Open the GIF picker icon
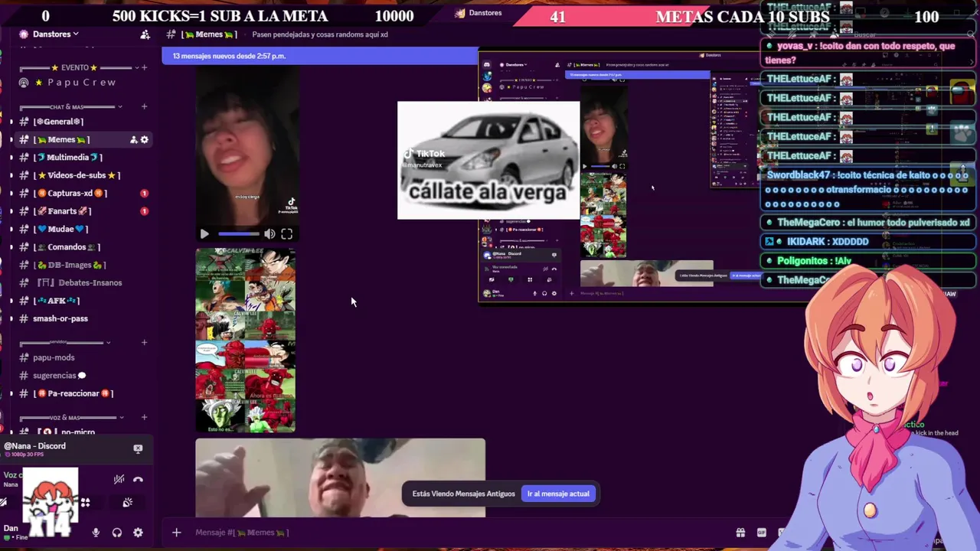The image size is (980, 551). [x=762, y=533]
